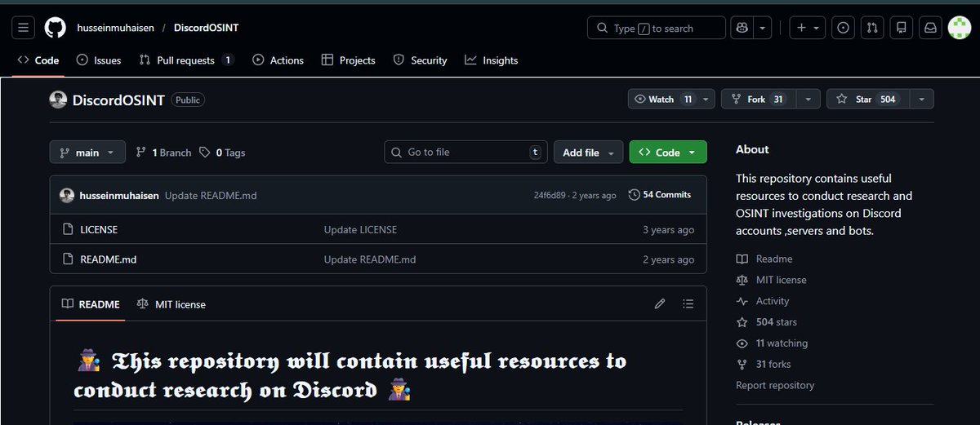Click the search field
Image resolution: width=980 pixels, height=425 pixels.
(x=656, y=28)
